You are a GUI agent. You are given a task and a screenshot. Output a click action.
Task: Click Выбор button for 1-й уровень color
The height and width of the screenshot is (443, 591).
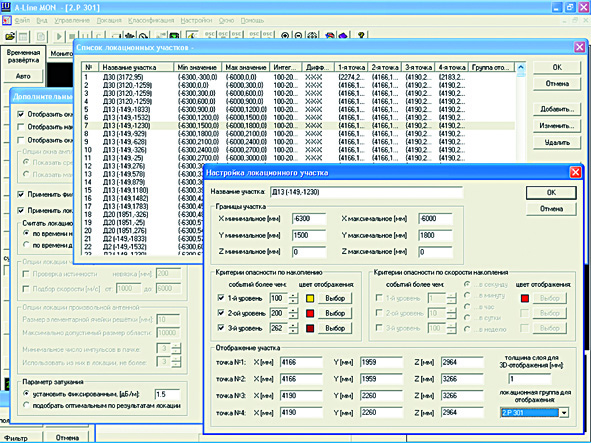335,298
